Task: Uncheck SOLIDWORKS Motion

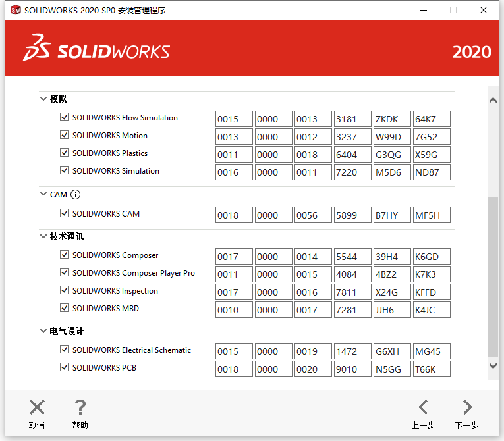Action: click(65, 134)
